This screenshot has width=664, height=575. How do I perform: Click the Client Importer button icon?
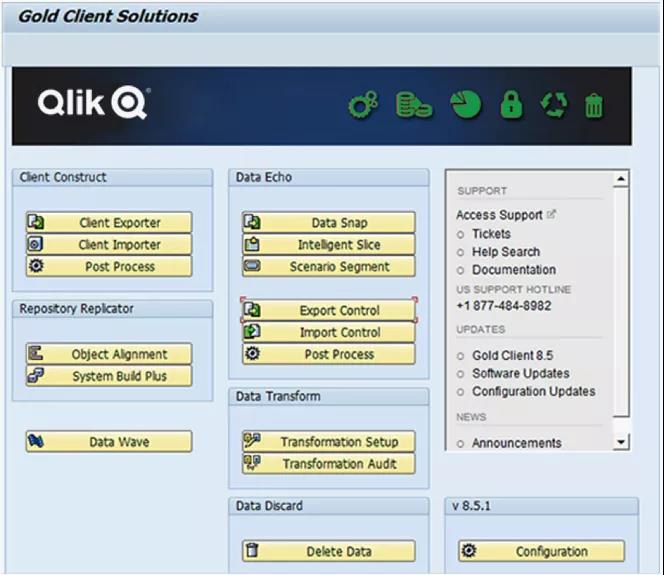(35, 244)
